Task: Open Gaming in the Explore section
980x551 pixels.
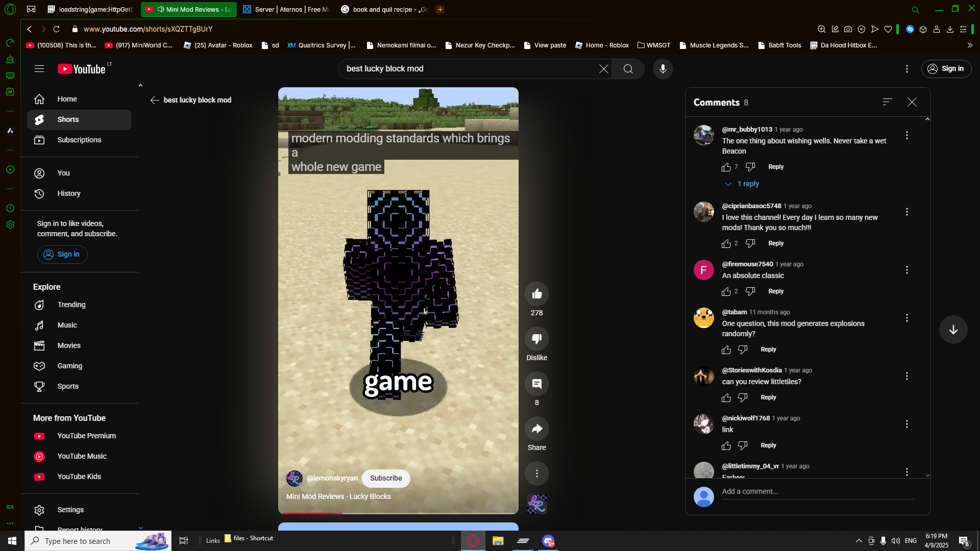Action: click(x=79, y=366)
